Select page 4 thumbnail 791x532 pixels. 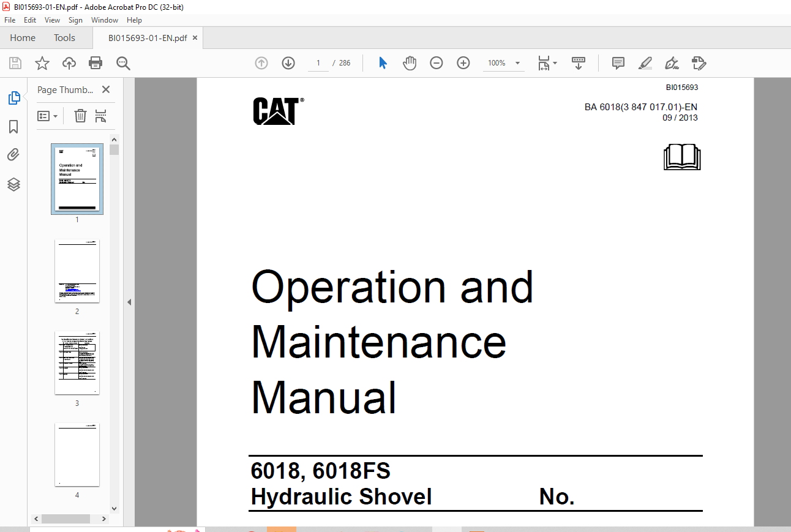77,455
